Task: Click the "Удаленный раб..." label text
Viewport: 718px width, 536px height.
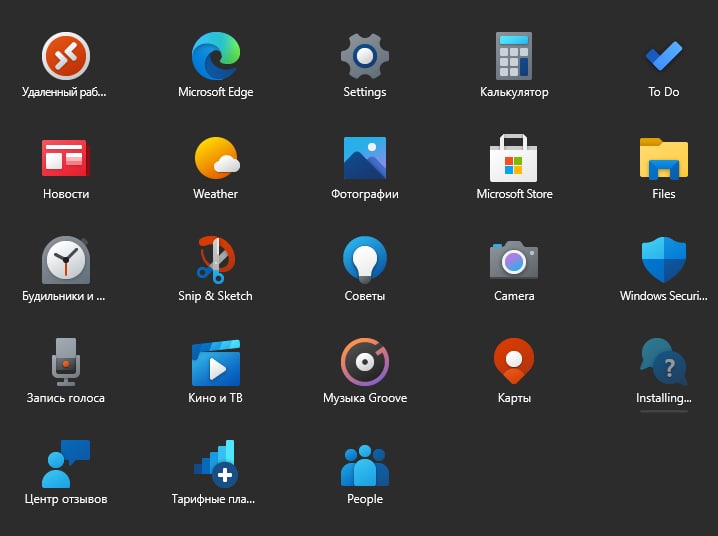Action: pyautogui.click(x=64, y=92)
